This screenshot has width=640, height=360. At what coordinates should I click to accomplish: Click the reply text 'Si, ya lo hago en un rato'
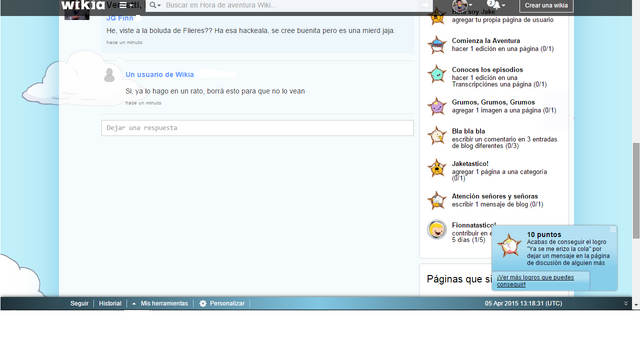[x=215, y=91]
